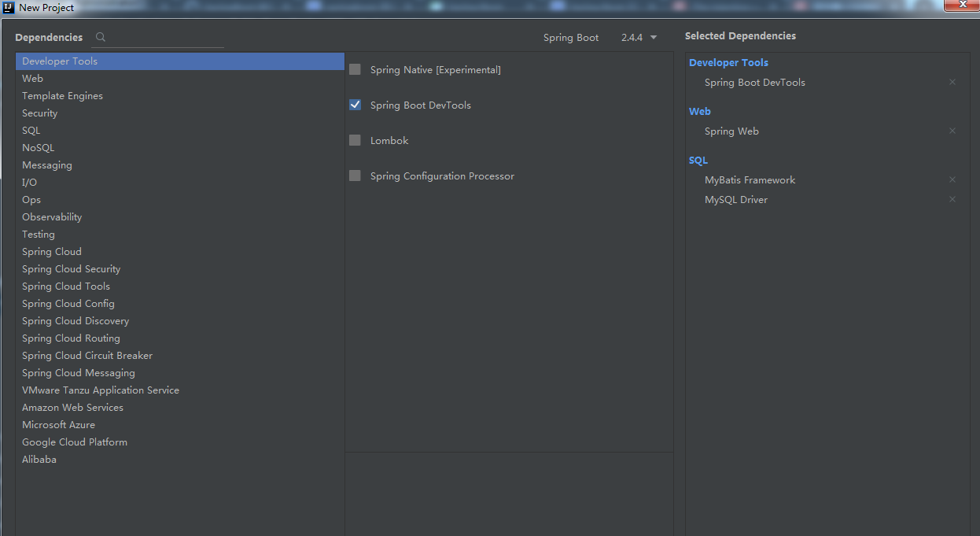Select the Template Engines category

click(x=180, y=95)
